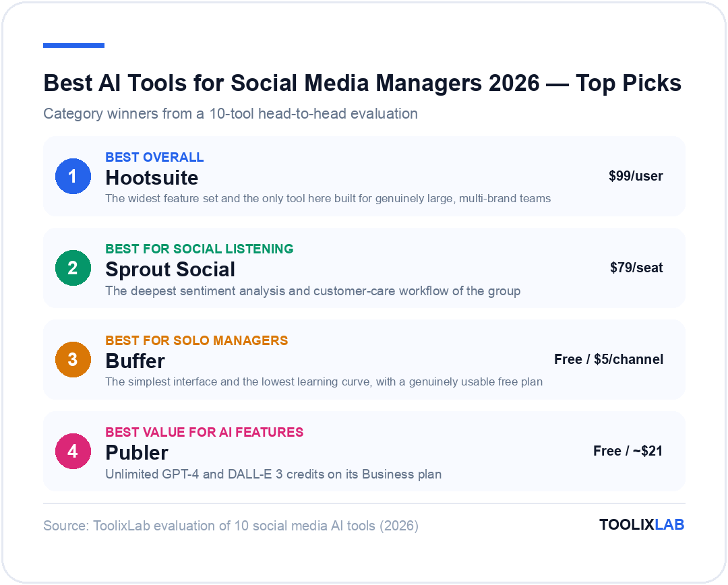Click the $79/seat price

pyautogui.click(x=636, y=268)
